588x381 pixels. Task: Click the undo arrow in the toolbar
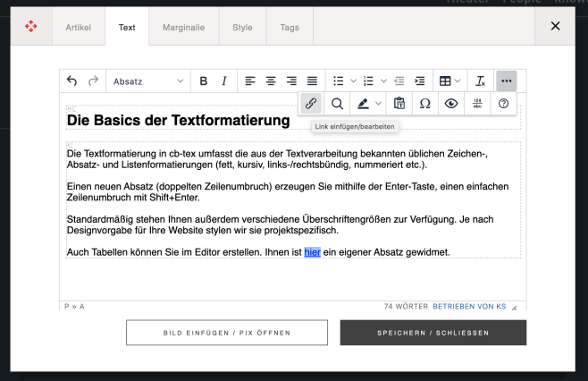coord(72,81)
